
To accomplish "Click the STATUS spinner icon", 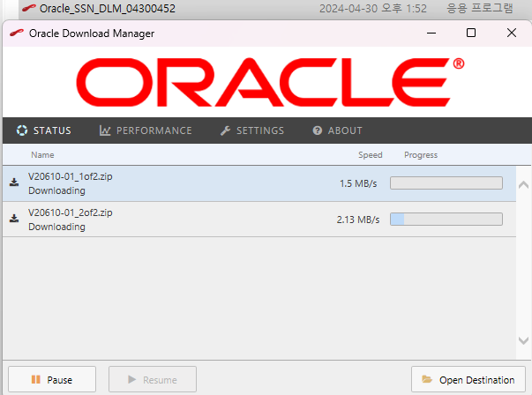I will point(22,130).
